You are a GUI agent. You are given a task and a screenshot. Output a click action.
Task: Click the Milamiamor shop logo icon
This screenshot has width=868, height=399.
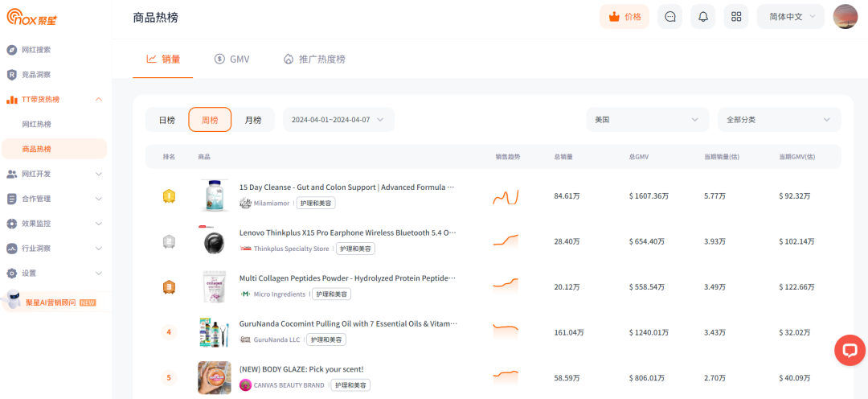245,204
